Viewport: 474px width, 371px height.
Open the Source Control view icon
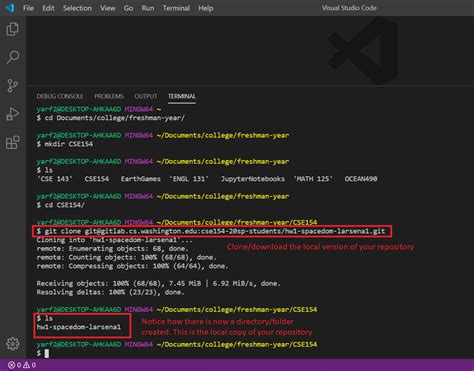(x=13, y=85)
